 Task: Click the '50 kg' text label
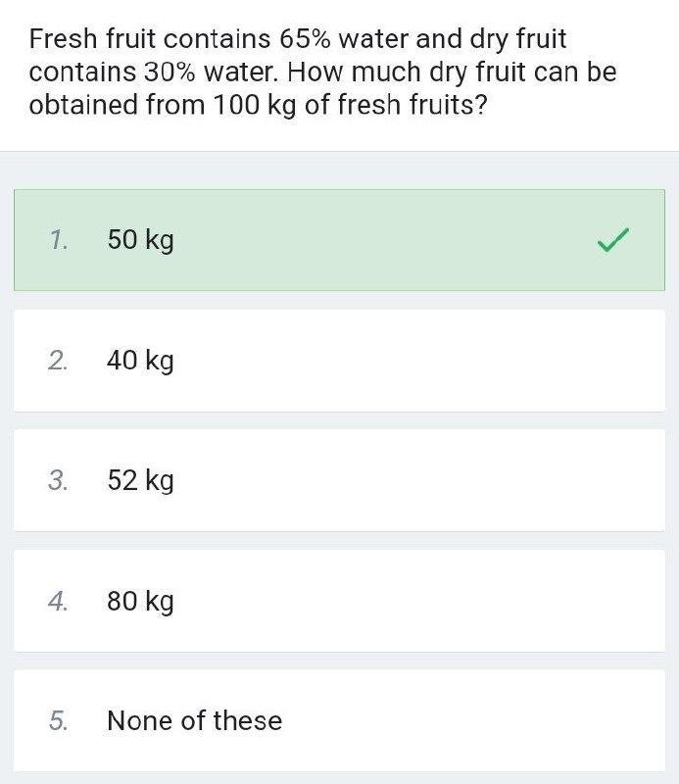point(138,238)
